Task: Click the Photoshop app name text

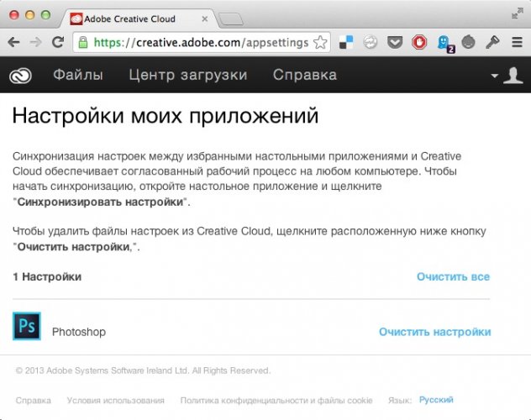Action: 79,332
